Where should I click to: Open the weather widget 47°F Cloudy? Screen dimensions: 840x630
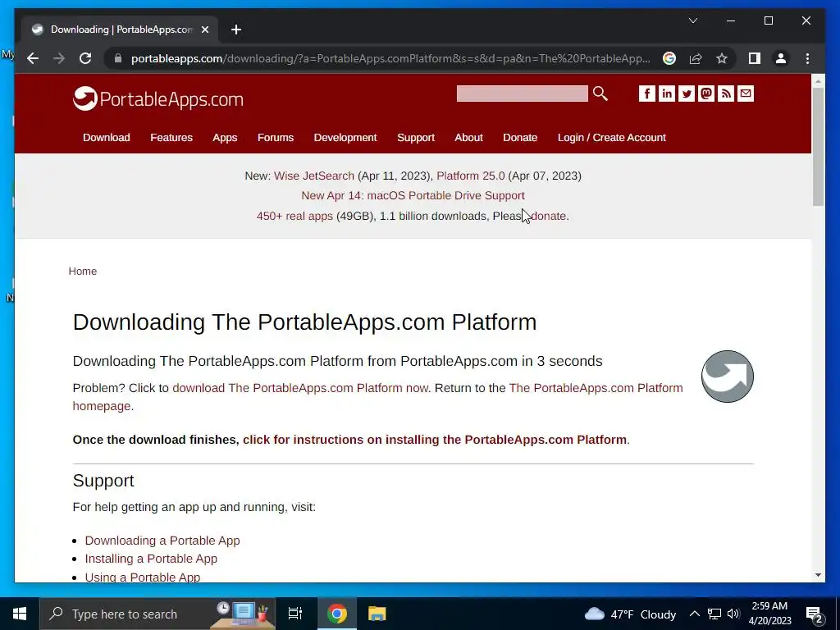tap(630, 614)
